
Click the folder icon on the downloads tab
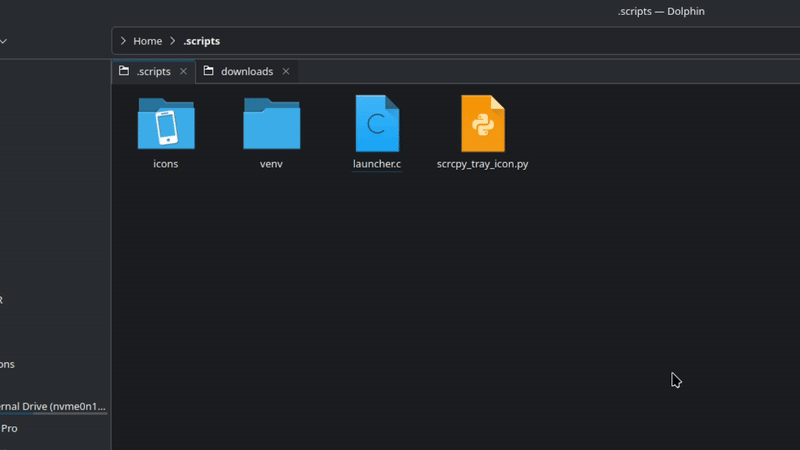click(x=208, y=70)
